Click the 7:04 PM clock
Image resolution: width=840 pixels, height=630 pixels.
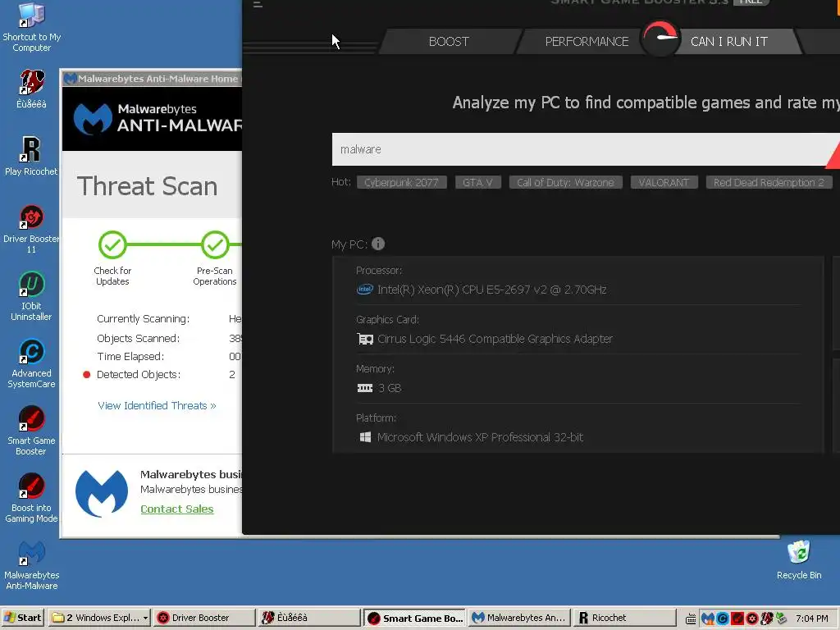click(x=811, y=619)
